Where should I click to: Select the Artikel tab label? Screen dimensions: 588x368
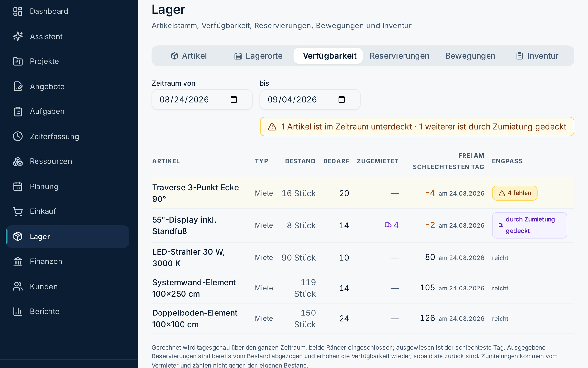[194, 56]
